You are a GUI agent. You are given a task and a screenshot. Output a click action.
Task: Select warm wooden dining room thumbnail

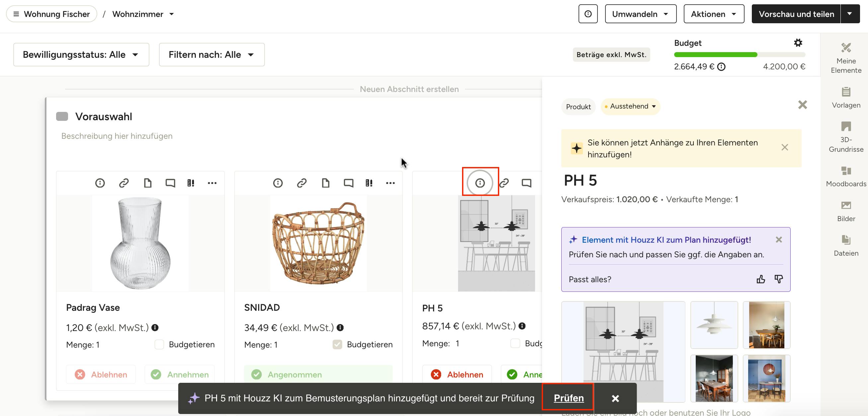tap(766, 325)
